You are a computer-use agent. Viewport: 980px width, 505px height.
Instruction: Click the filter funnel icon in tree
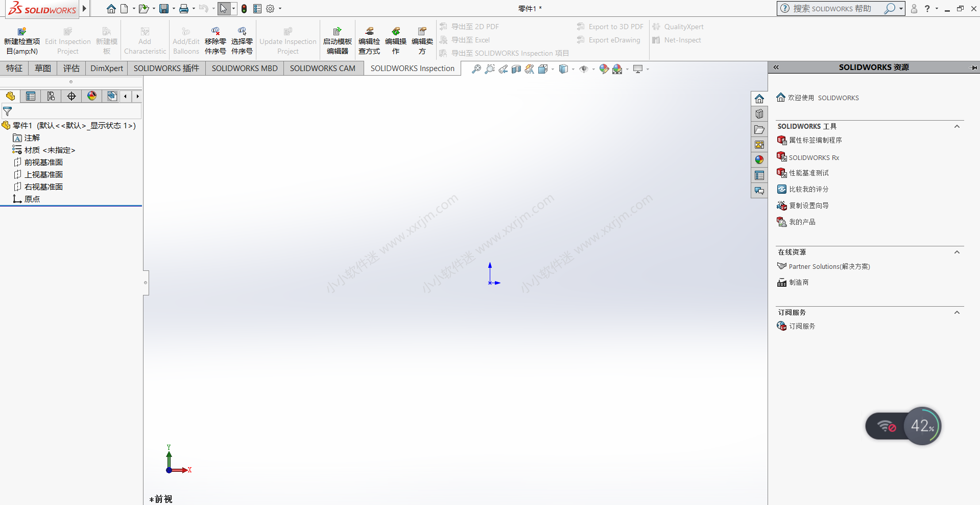[7, 111]
